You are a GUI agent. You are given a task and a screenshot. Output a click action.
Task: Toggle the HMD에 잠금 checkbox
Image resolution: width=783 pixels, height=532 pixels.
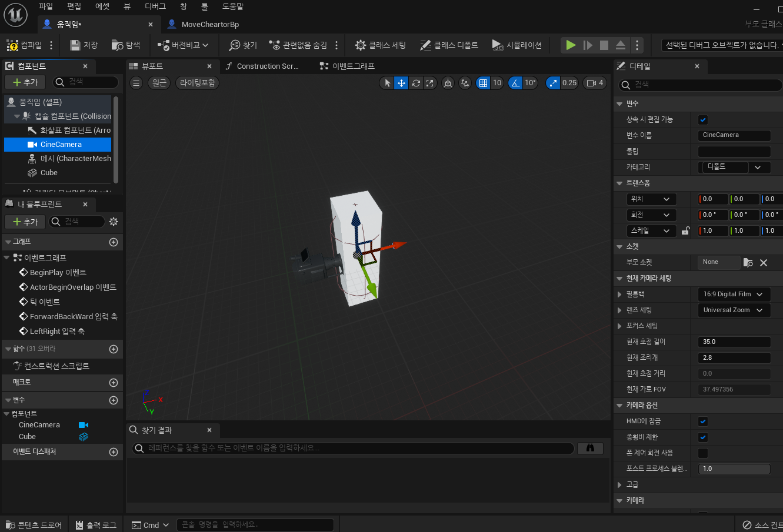click(x=703, y=421)
